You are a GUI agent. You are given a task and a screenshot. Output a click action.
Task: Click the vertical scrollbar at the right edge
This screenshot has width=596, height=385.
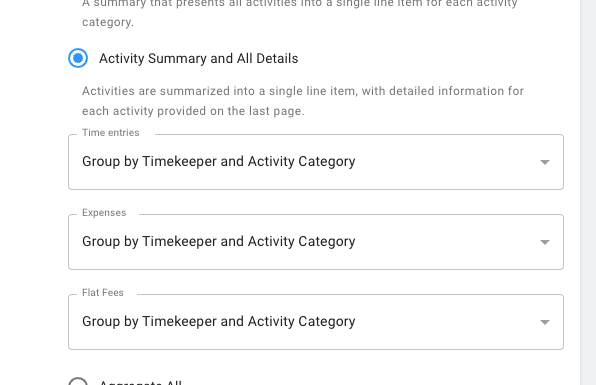[x=588, y=192]
